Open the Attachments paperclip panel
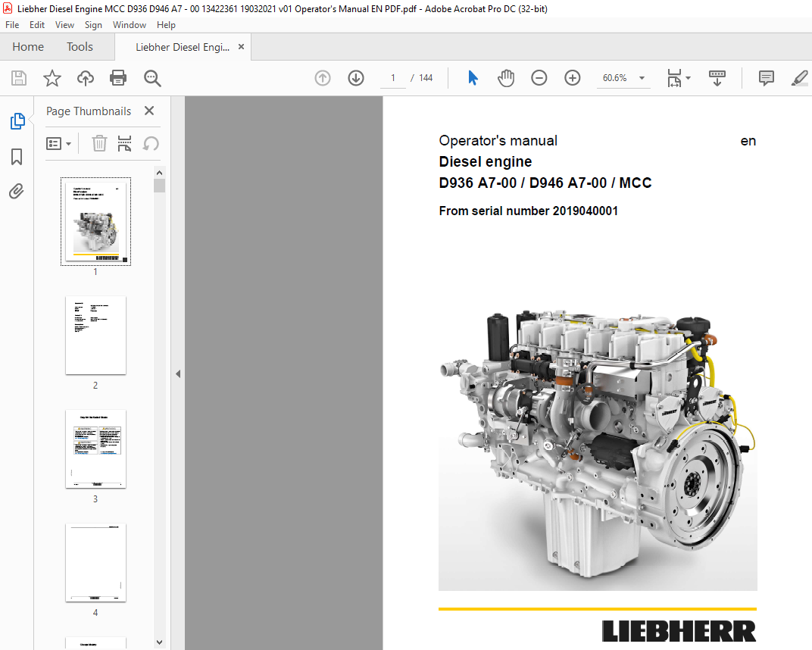 pyautogui.click(x=17, y=192)
